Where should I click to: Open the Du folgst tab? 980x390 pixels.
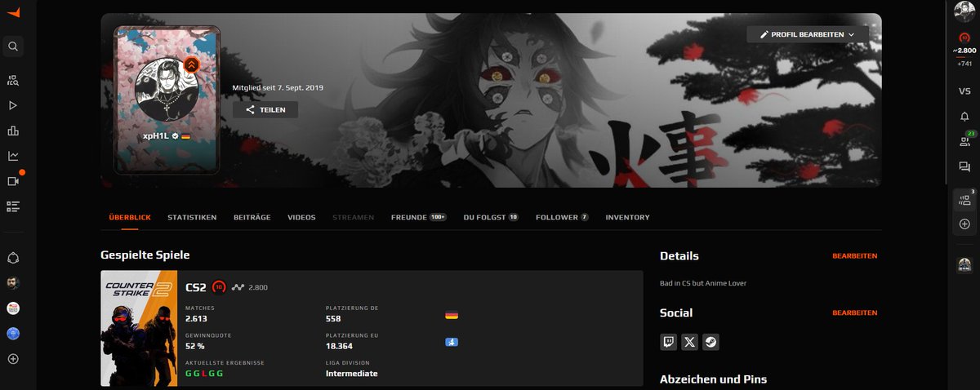[491, 218]
